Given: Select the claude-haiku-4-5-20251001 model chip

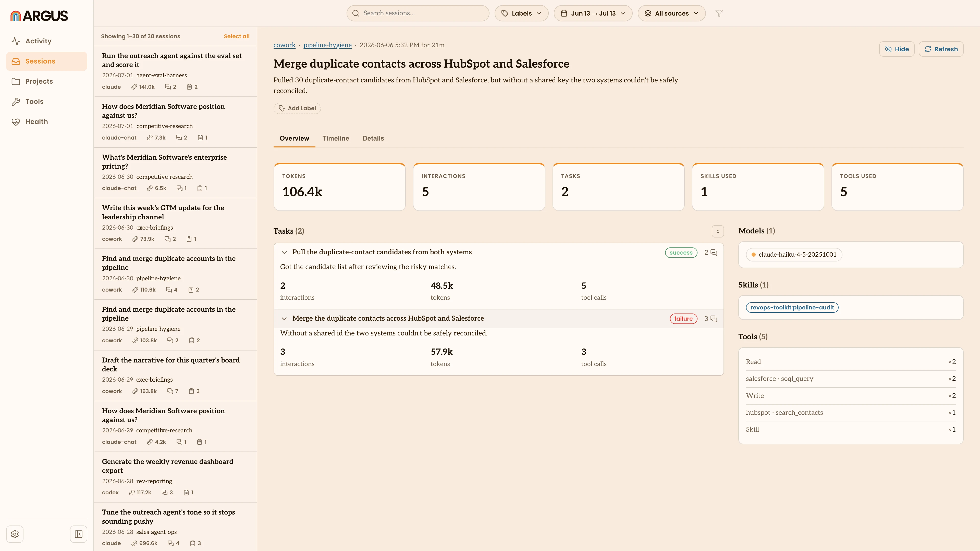Looking at the screenshot, I should coord(794,255).
